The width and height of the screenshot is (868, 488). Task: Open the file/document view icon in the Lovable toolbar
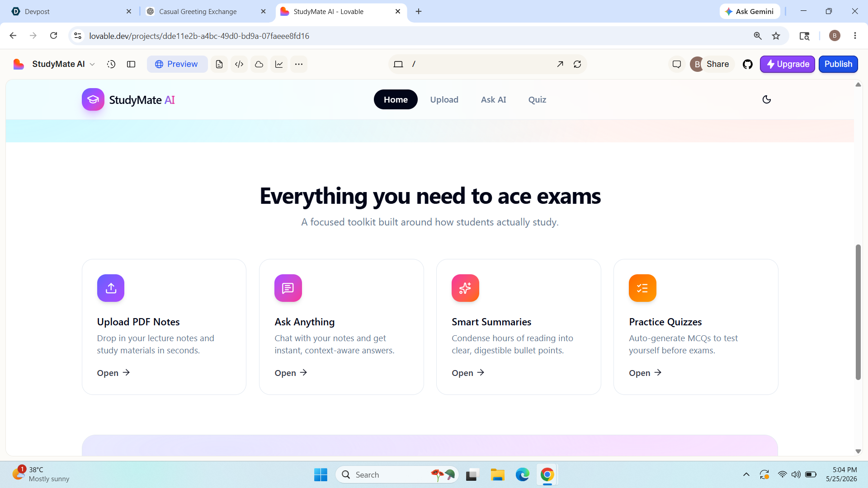(219, 64)
